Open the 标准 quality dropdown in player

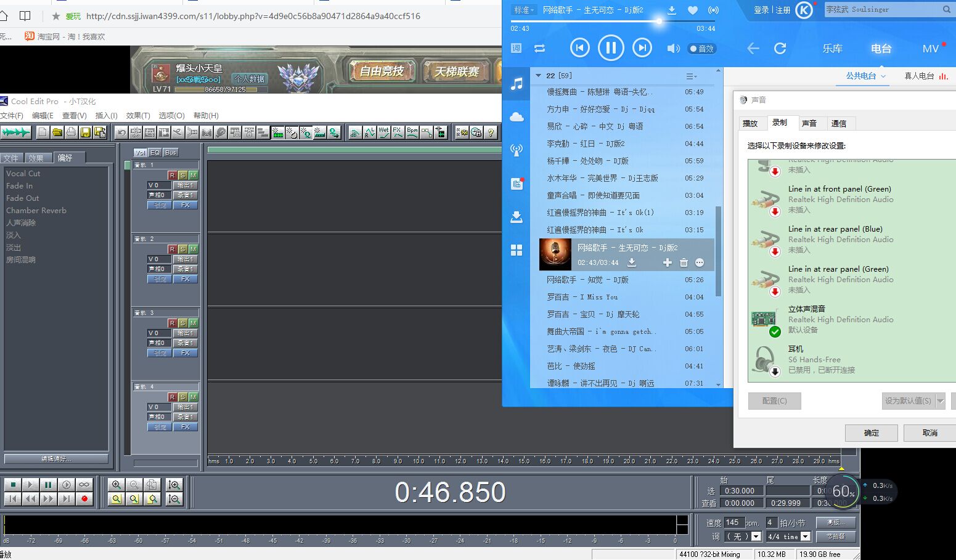click(524, 10)
